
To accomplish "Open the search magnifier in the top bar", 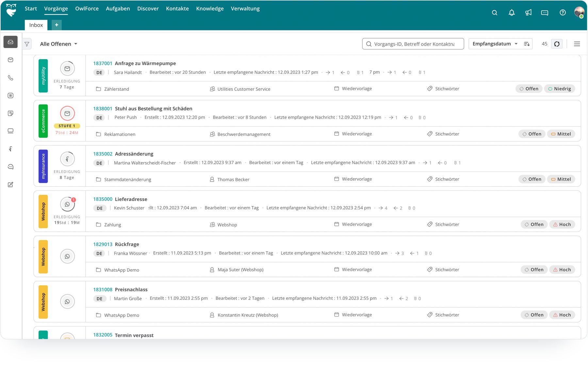I will (495, 13).
